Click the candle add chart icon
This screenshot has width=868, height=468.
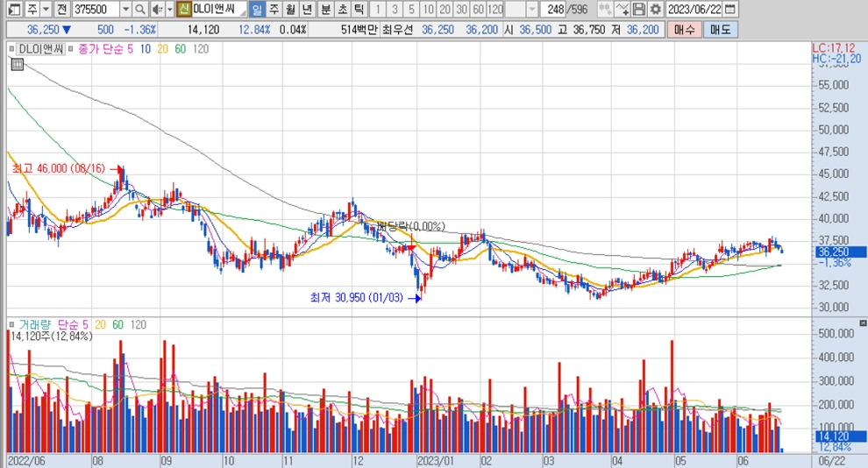pyautogui.click(x=605, y=9)
